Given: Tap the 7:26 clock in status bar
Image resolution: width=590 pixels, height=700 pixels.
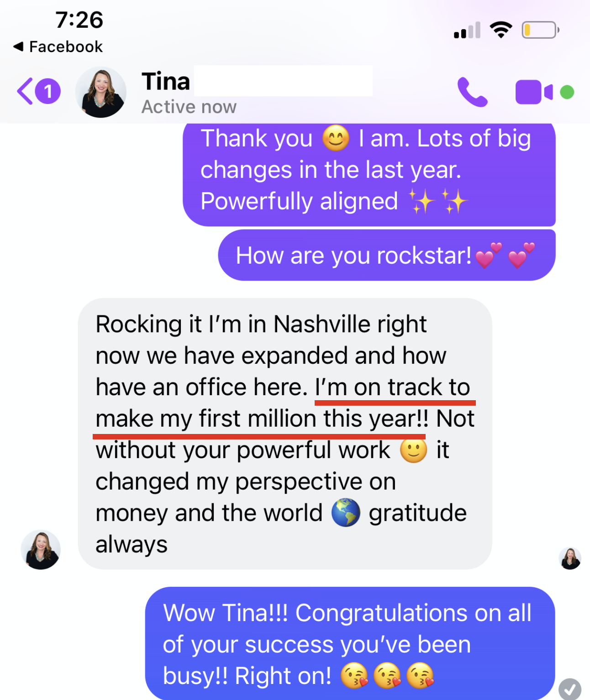Looking at the screenshot, I should 79,20.
